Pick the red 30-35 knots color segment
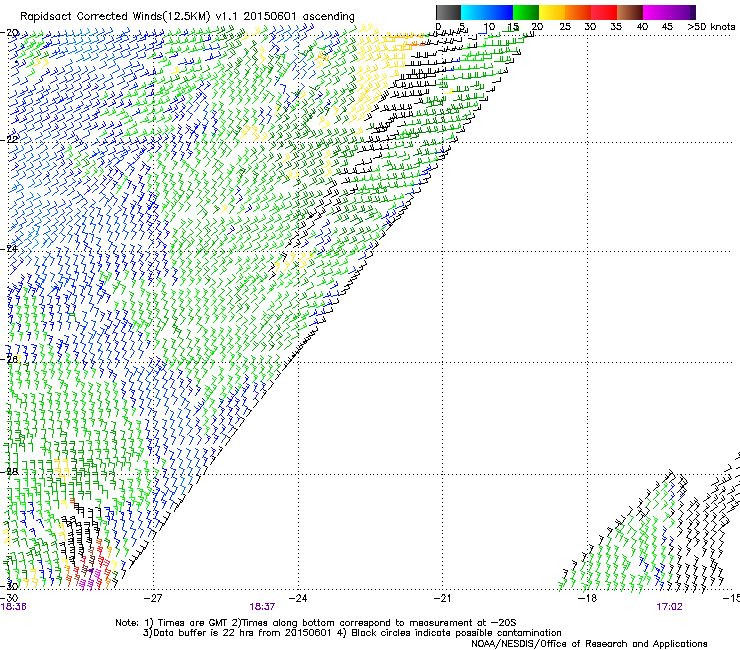This screenshot has width=740, height=650. [604, 12]
